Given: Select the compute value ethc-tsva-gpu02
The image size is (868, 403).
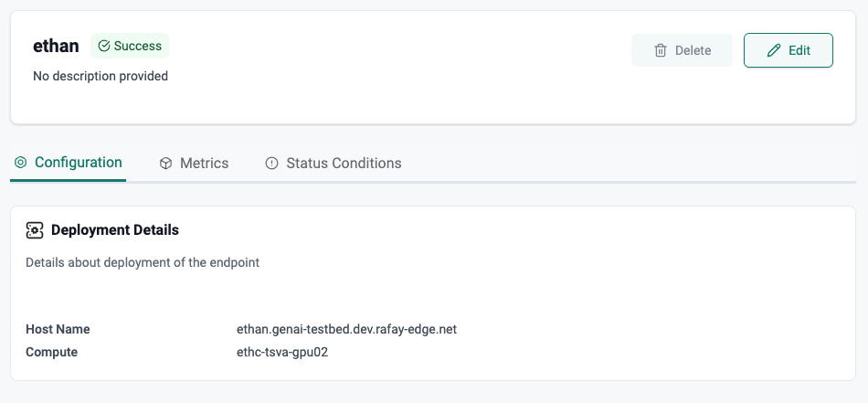Looking at the screenshot, I should 282,352.
